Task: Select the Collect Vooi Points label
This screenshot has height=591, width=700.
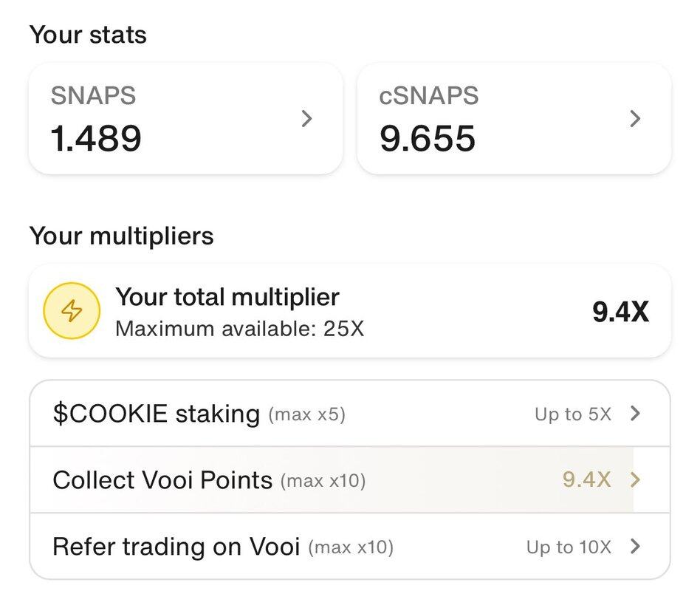Action: [162, 480]
